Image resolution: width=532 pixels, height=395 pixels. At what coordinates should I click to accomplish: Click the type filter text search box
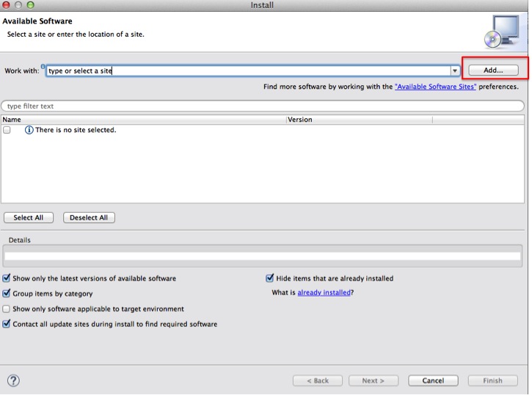click(x=263, y=106)
